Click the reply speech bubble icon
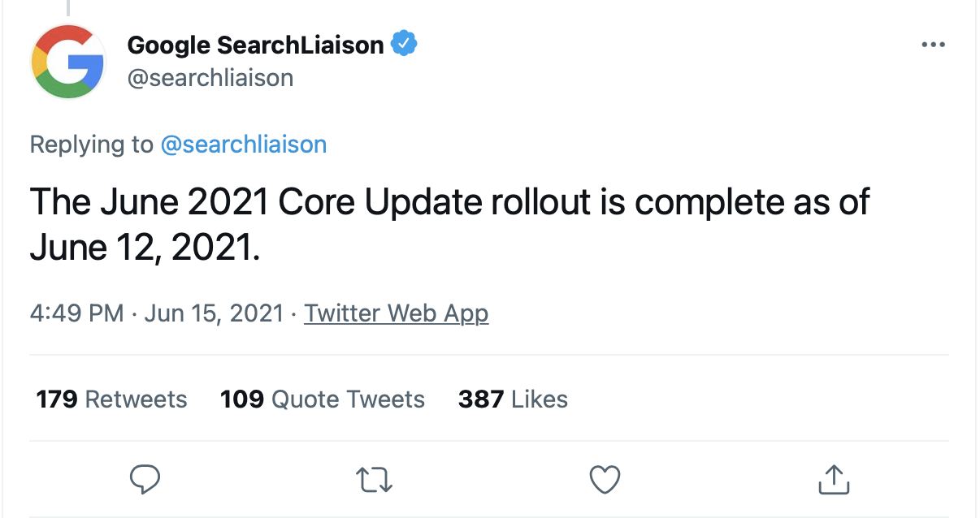Screen dimensions: 980x518 click(145, 479)
